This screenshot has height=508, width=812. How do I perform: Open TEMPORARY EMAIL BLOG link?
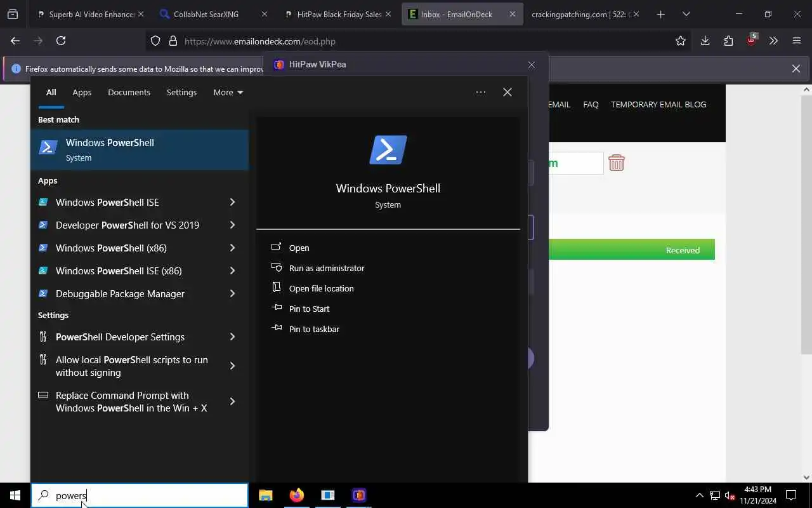point(658,104)
